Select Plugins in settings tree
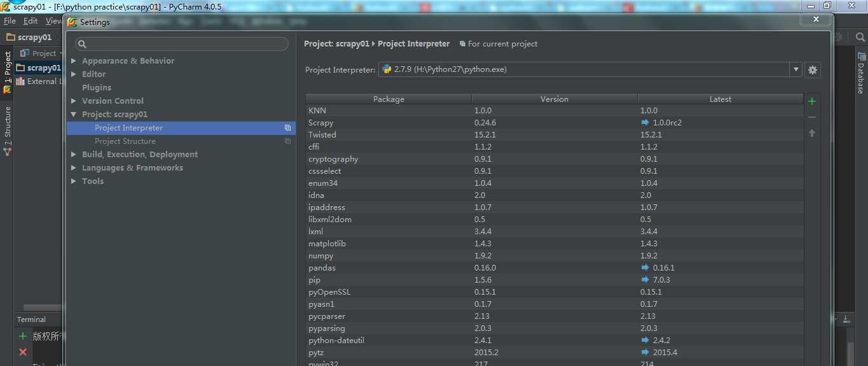This screenshot has width=868, height=366. 97,88
